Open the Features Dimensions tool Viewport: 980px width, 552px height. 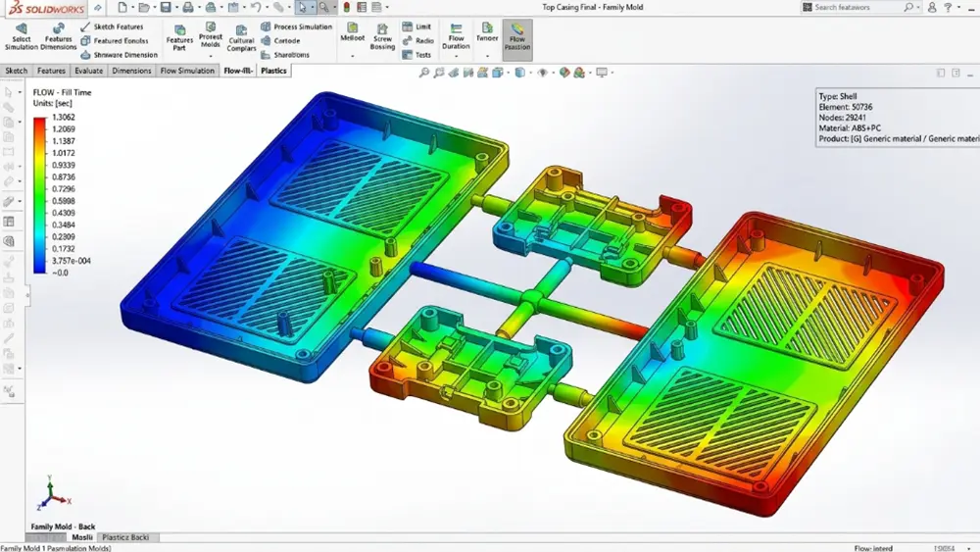(x=58, y=37)
